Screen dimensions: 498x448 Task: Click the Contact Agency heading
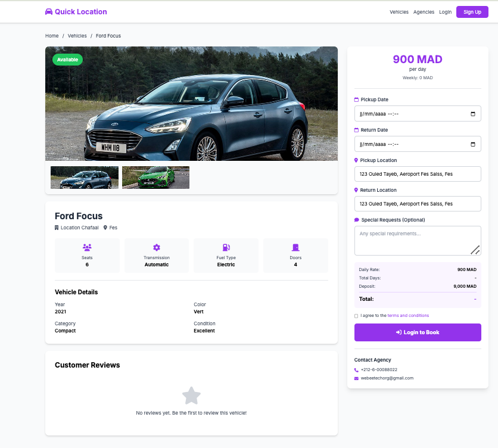click(372, 360)
